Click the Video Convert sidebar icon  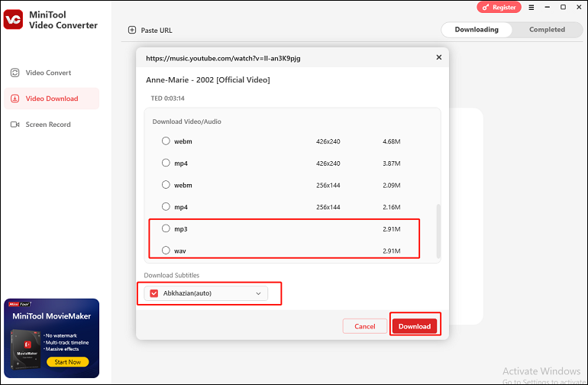(x=15, y=73)
